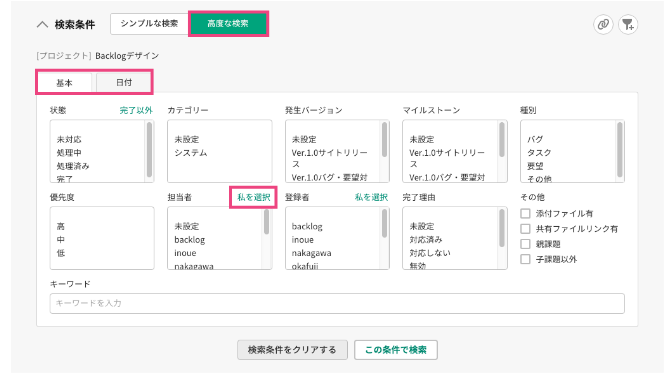Click この条件で検索 button
Viewport: 664px width, 373px height.
tap(396, 350)
